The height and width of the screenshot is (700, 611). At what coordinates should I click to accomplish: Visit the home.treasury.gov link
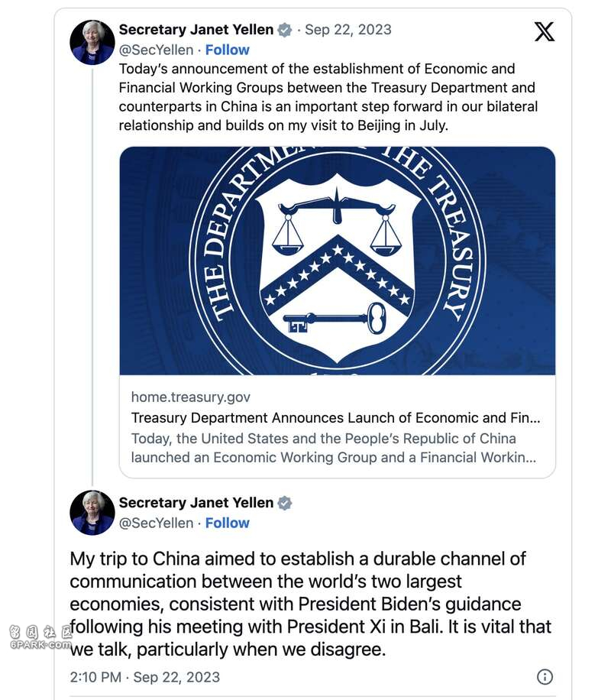point(190,397)
